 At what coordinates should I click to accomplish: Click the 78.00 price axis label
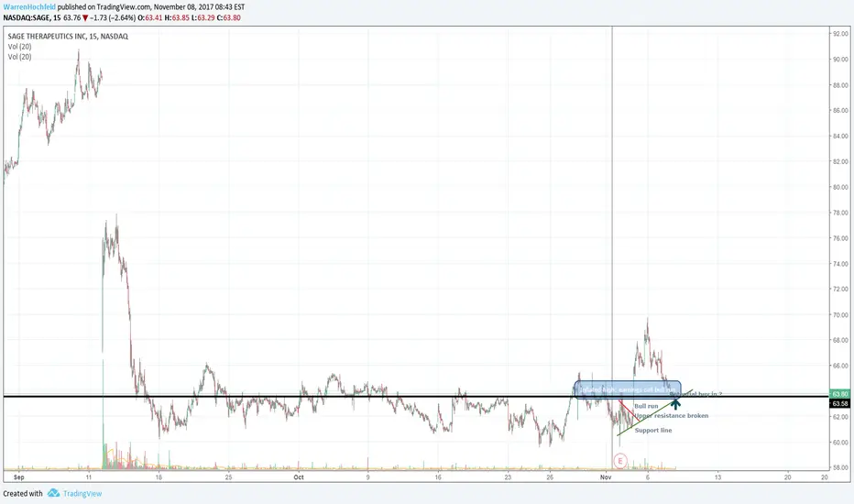click(840, 213)
